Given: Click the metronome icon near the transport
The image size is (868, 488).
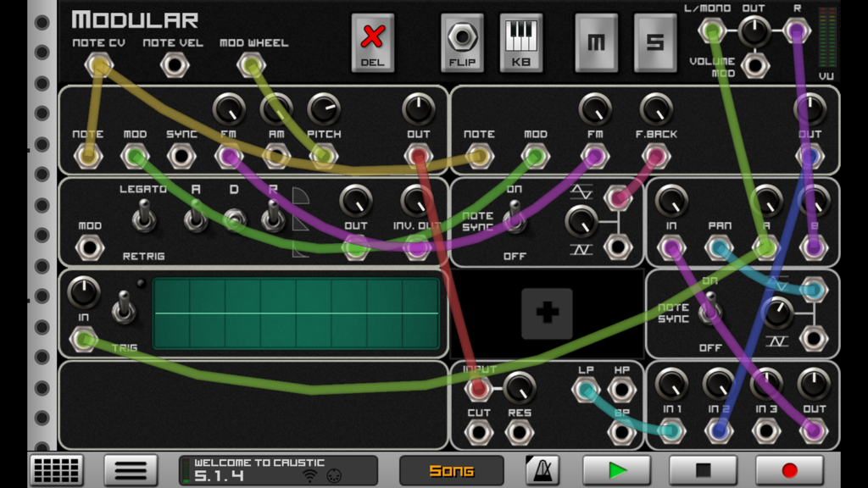Looking at the screenshot, I should tap(542, 469).
